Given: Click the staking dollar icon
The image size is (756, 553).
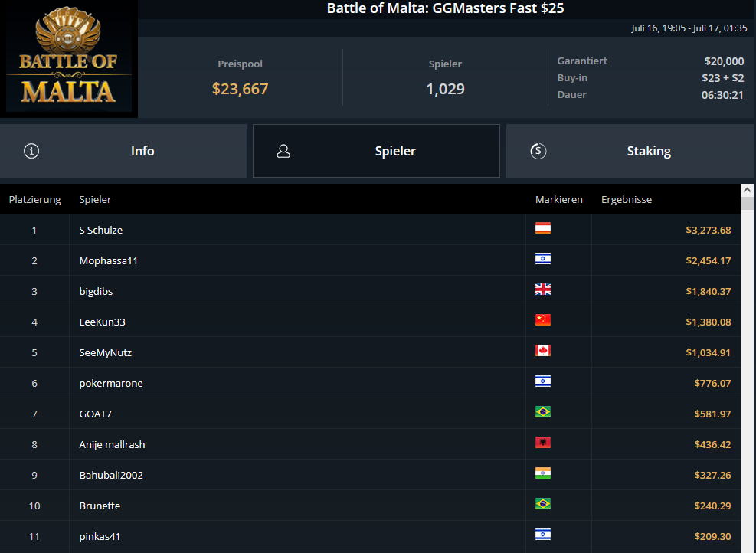Looking at the screenshot, I should coord(538,151).
